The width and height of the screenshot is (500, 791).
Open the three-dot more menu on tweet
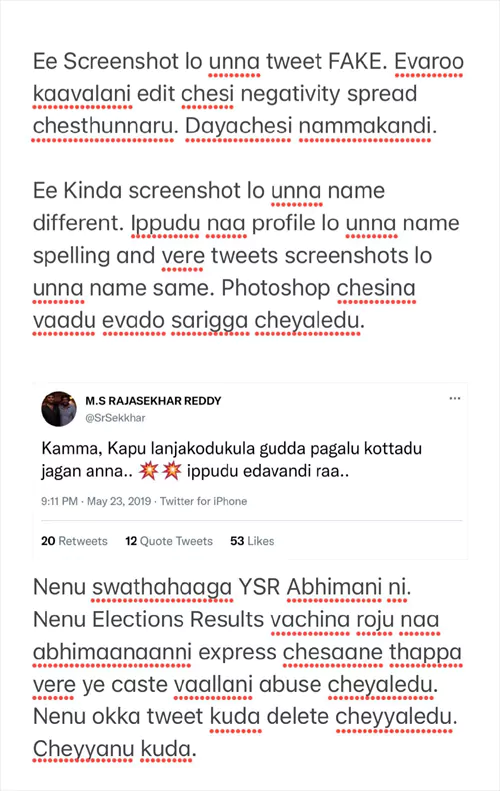pos(455,399)
